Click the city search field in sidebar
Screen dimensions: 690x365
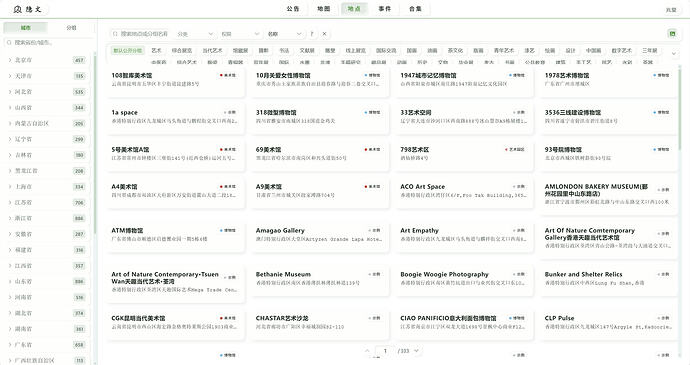pos(48,43)
